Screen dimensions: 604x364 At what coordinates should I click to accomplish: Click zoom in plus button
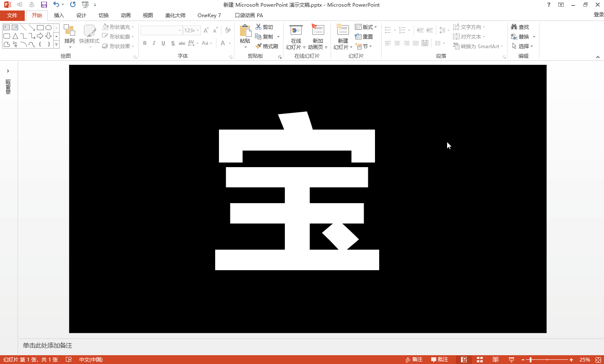pos(571,359)
